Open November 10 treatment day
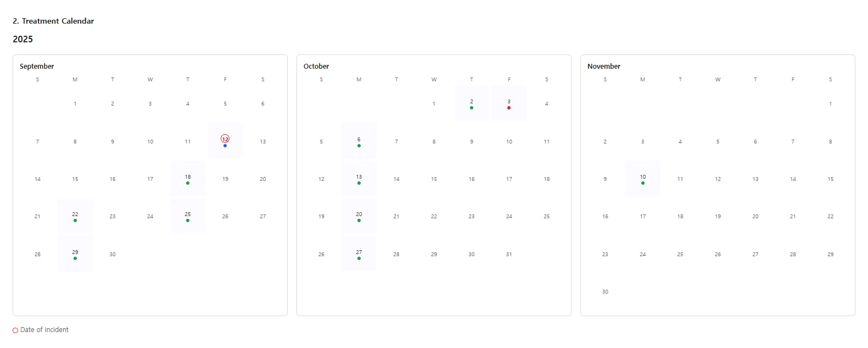Screen dimensions: 868x348 pyautogui.click(x=643, y=179)
